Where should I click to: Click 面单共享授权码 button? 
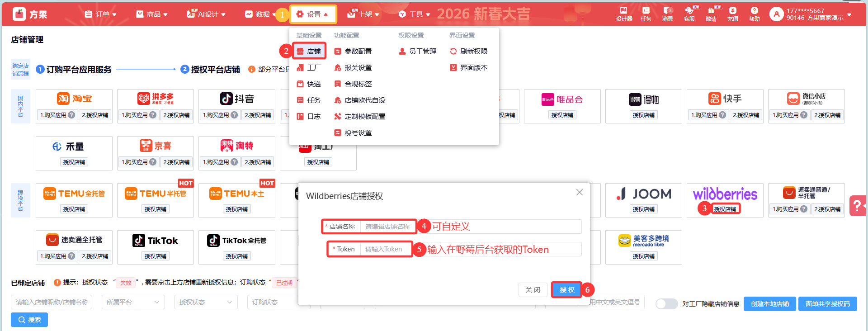(x=828, y=304)
